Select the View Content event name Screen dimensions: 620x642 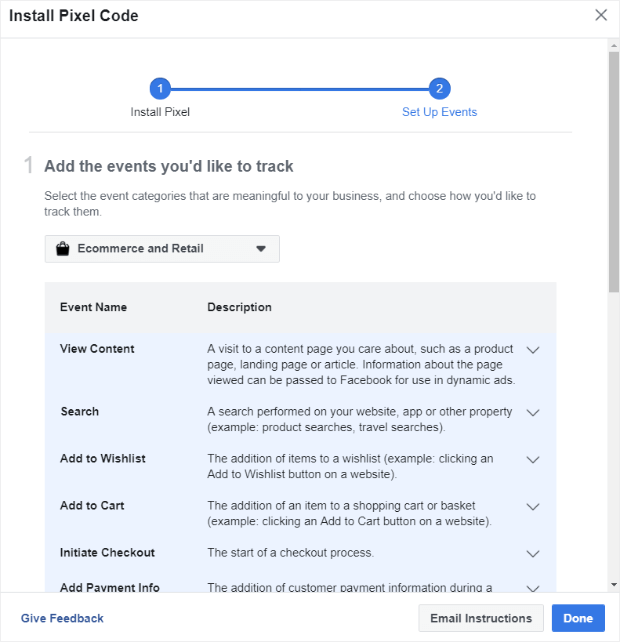tap(97, 348)
